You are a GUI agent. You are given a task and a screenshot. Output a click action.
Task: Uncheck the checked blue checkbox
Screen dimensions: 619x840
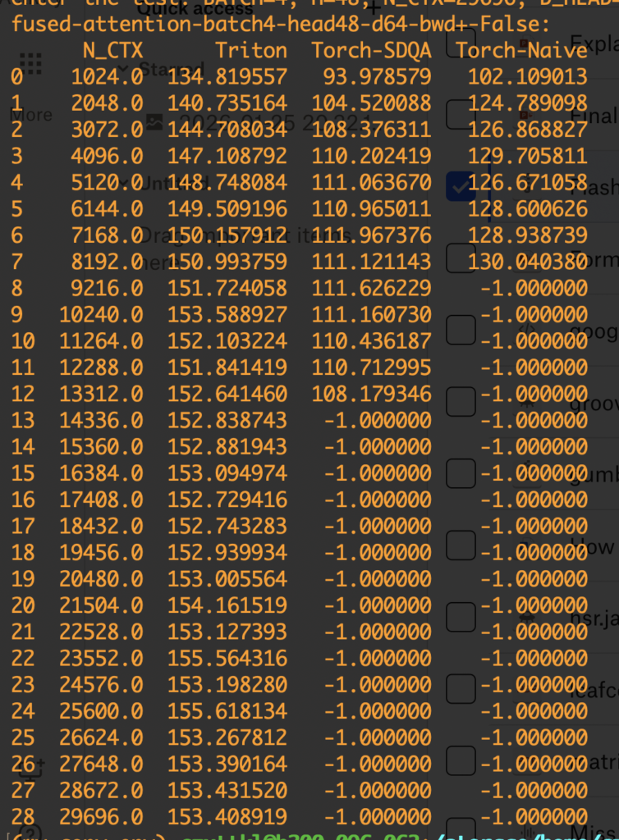pyautogui.click(x=461, y=186)
